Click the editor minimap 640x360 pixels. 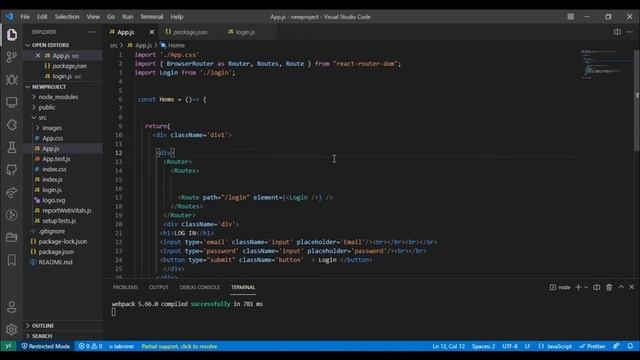(x=607, y=64)
